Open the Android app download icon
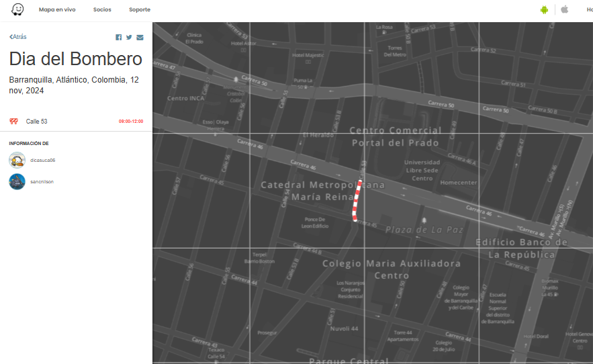 point(544,9)
